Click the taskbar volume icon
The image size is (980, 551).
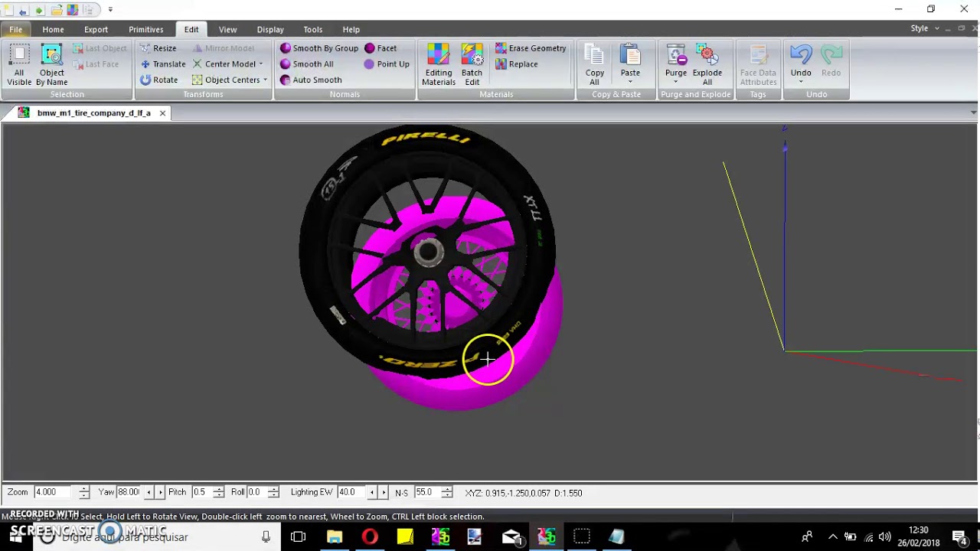884,537
